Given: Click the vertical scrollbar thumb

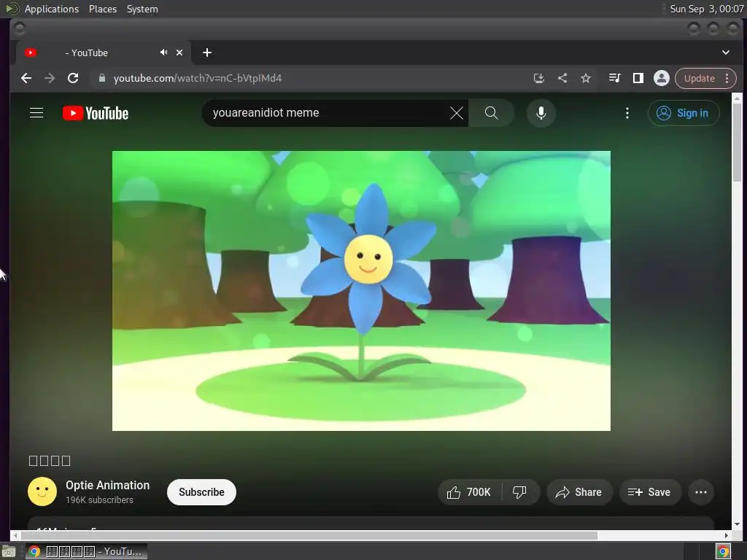Looking at the screenshot, I should coord(737,142).
